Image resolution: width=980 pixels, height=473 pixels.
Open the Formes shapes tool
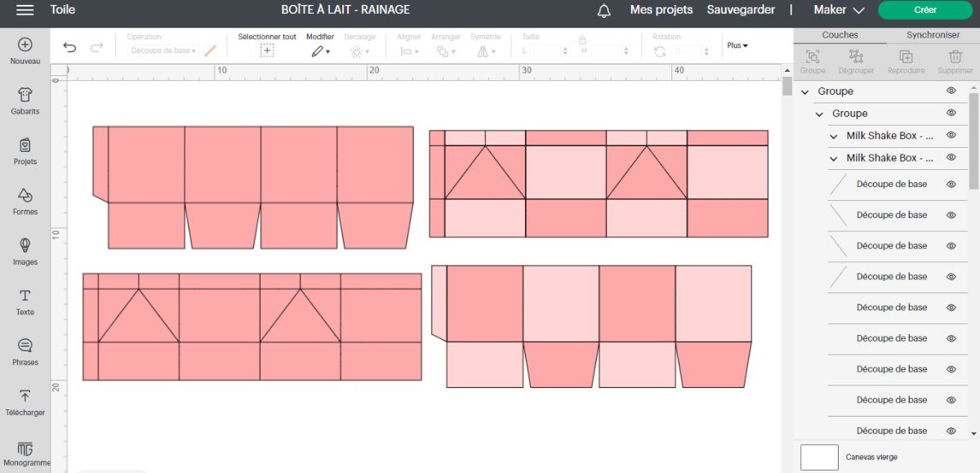tap(24, 196)
